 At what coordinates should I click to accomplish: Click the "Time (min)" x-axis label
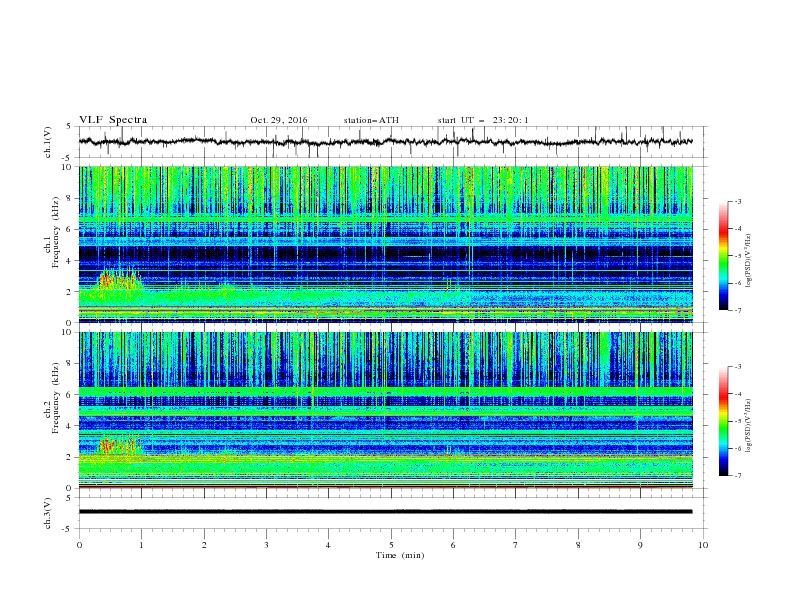[400, 555]
